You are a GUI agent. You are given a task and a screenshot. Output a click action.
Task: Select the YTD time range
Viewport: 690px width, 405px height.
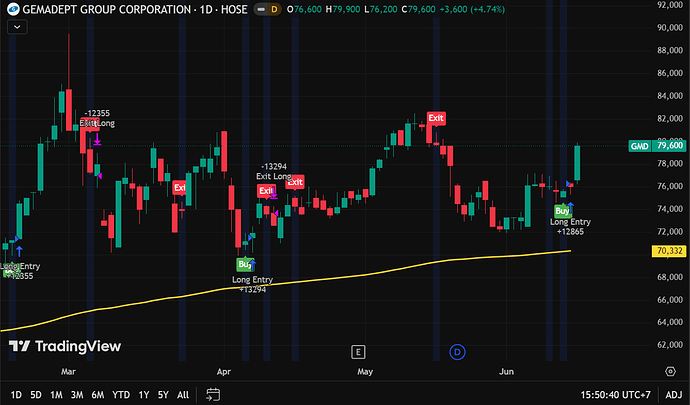(121, 395)
